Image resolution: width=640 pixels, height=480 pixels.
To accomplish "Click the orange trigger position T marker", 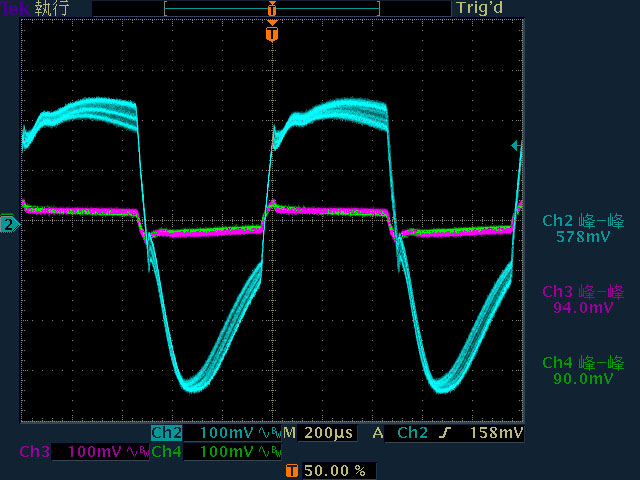I will [272, 33].
